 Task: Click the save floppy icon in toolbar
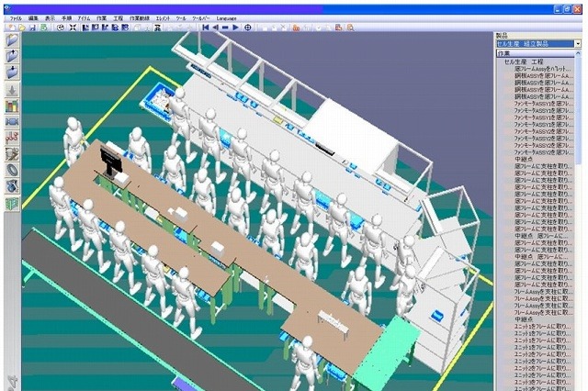[33, 28]
